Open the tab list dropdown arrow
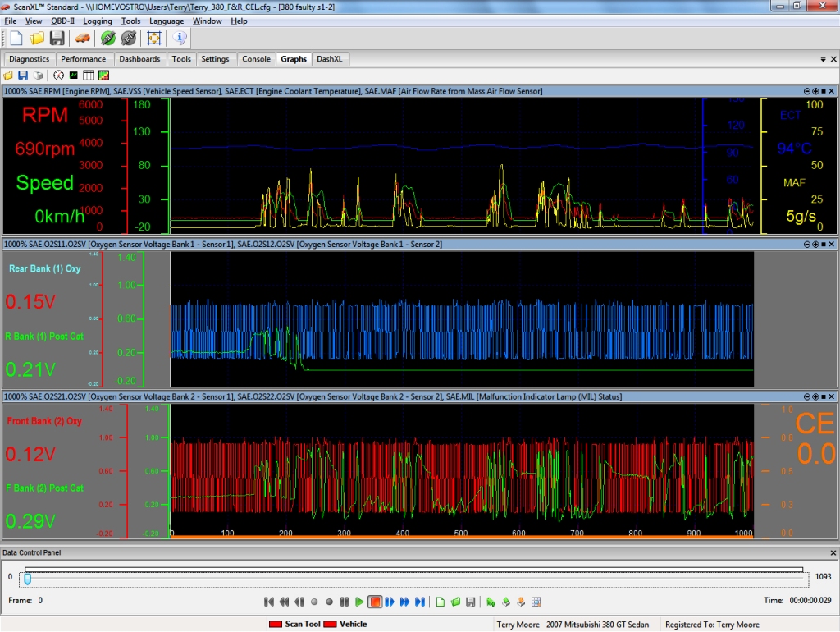This screenshot has height=632, width=840. pyautogui.click(x=823, y=59)
